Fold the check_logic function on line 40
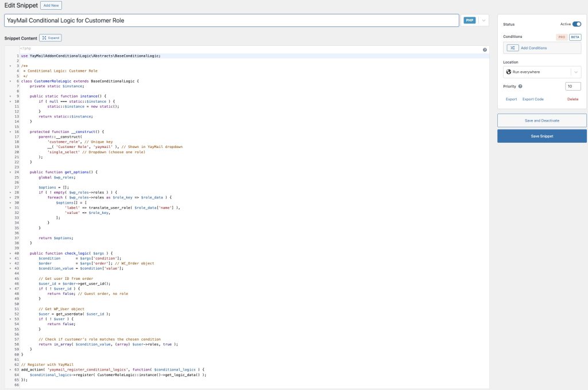The image size is (588, 390). pyautogui.click(x=11, y=253)
